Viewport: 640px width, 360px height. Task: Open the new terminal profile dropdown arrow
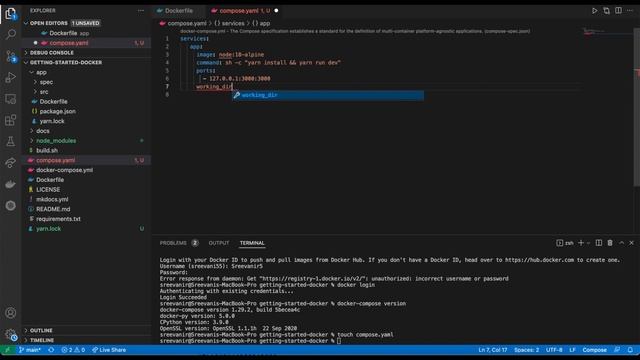tap(588, 243)
